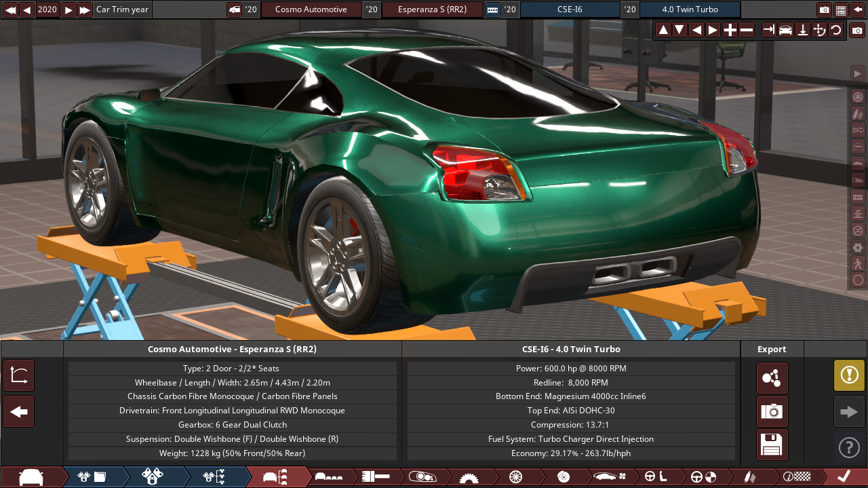Open the list view icon in top bar
Viewport: 868px width, 488px height.
tap(841, 10)
